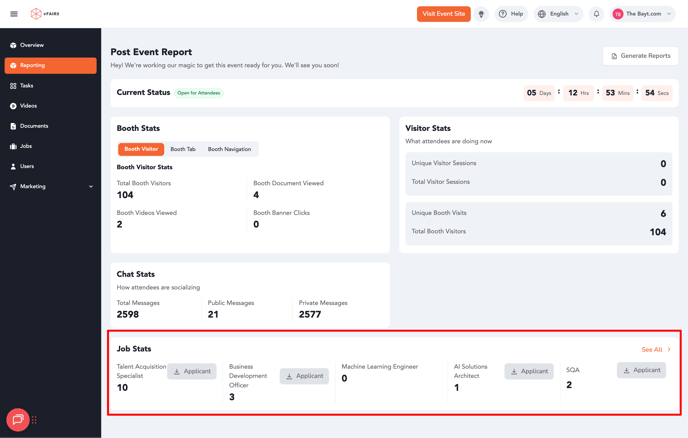Switch to Booth Navigation tab

(229, 149)
